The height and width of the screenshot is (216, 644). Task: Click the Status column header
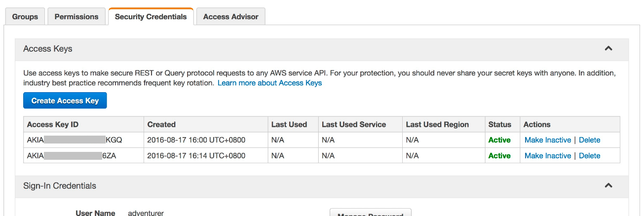[x=499, y=124]
